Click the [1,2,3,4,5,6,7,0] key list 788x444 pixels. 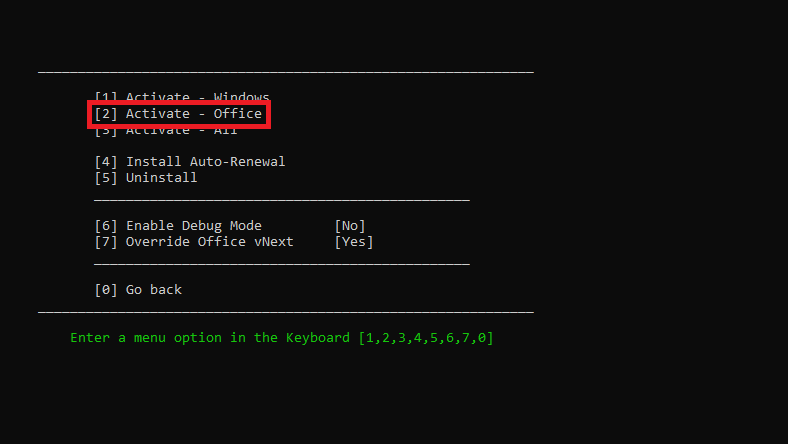click(426, 338)
